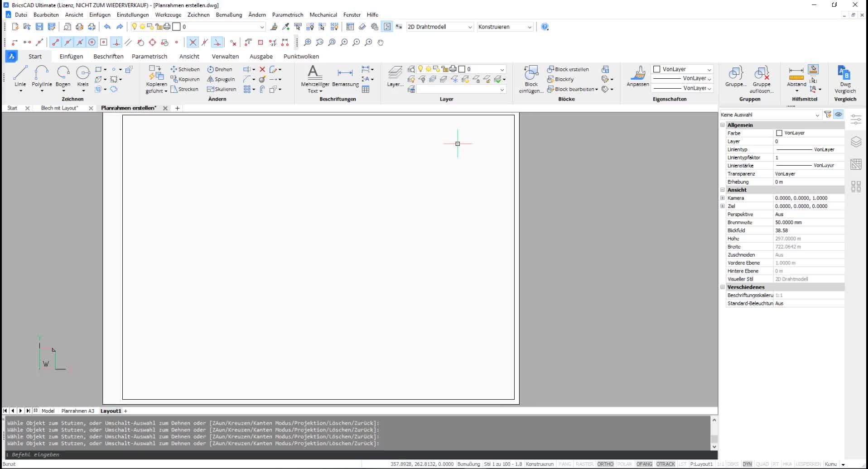Switch to the Planrahmen A3 layout tab
This screenshot has width=868, height=469.
coord(77,411)
